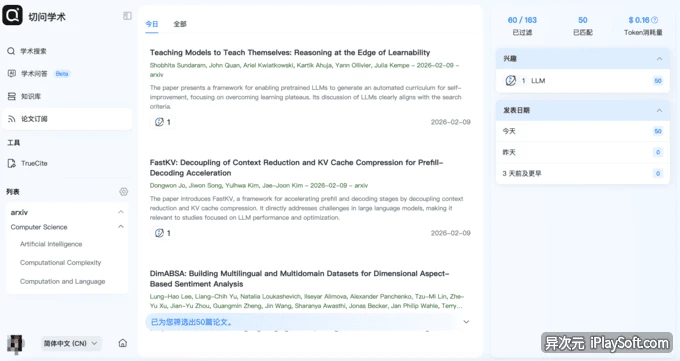This screenshot has height=361, width=680.
Task: Click interest tag 1 under Teaching Models paper
Action: [x=163, y=122]
